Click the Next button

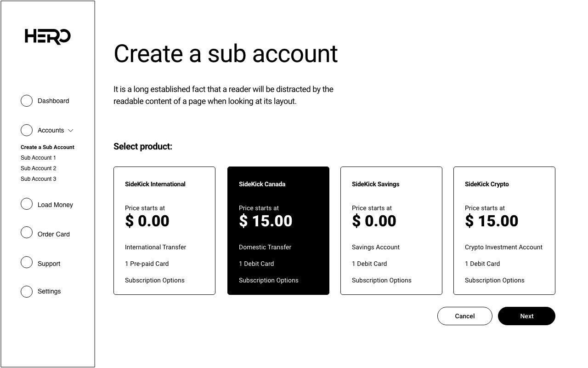point(526,316)
